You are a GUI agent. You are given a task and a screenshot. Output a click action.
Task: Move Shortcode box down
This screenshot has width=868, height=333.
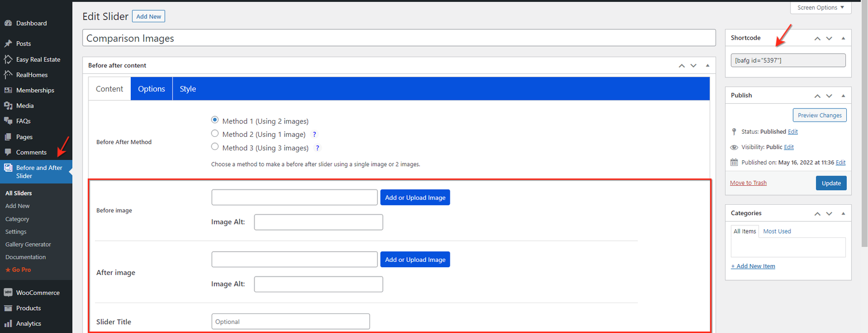[829, 39]
